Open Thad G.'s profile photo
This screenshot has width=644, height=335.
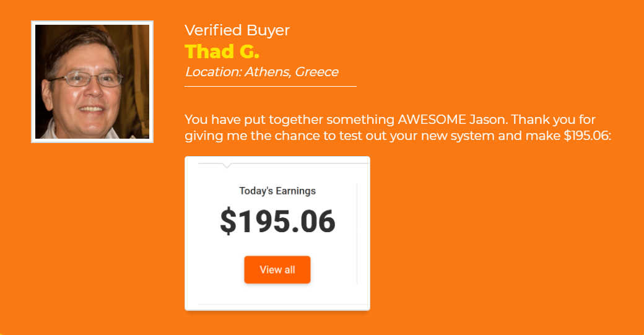92,82
